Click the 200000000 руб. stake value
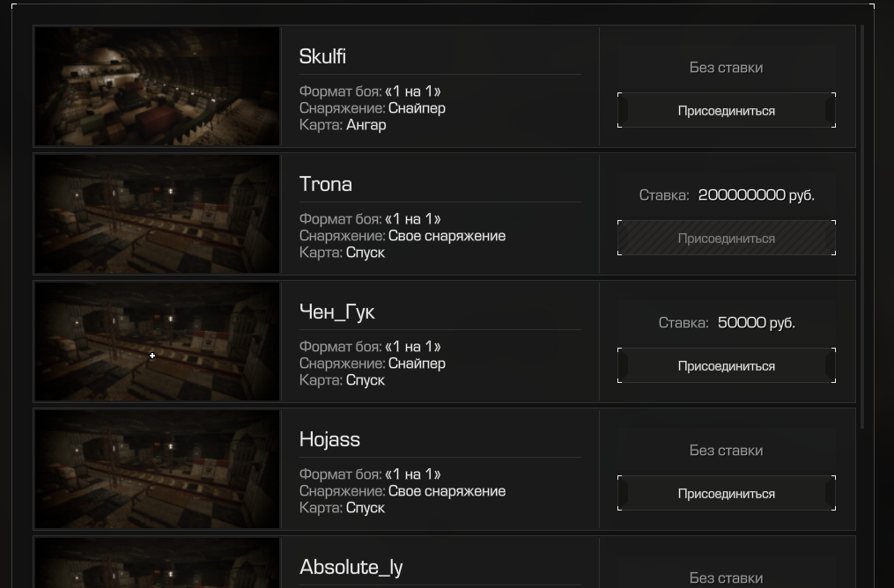The height and width of the screenshot is (588, 894). 756,195
